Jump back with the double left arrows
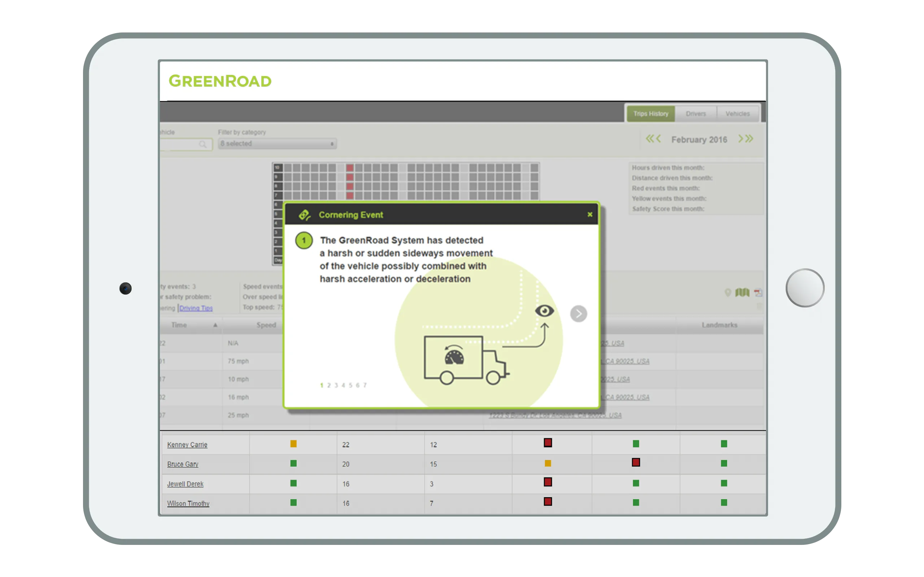924x577 pixels. coord(649,139)
